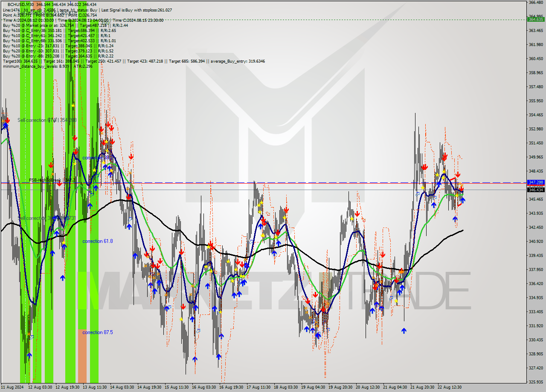546x392 pixels.
Task: Click the '12 Aug 03:30' time label
Action: [40, 387]
